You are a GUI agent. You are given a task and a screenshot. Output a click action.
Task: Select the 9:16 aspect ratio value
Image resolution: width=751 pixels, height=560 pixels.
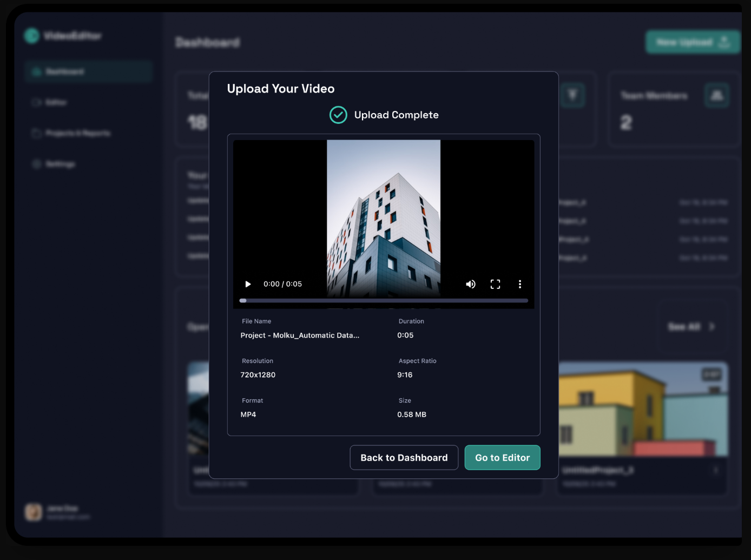405,375
